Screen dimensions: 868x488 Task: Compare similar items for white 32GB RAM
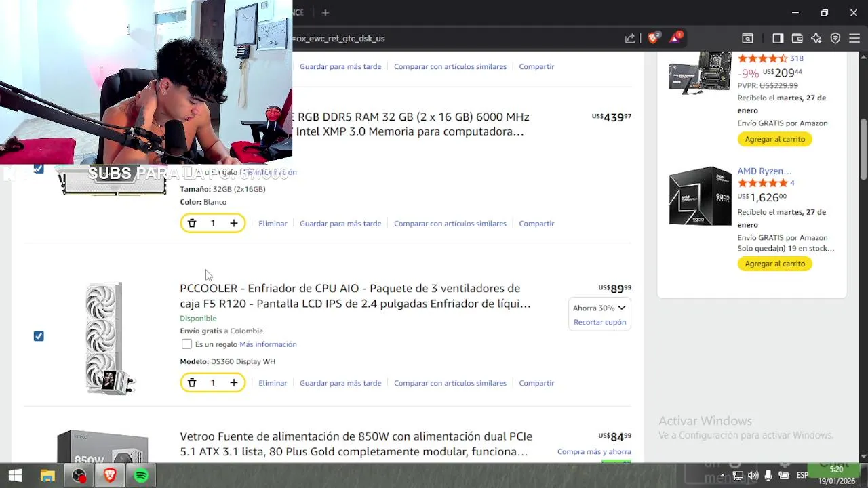point(450,223)
